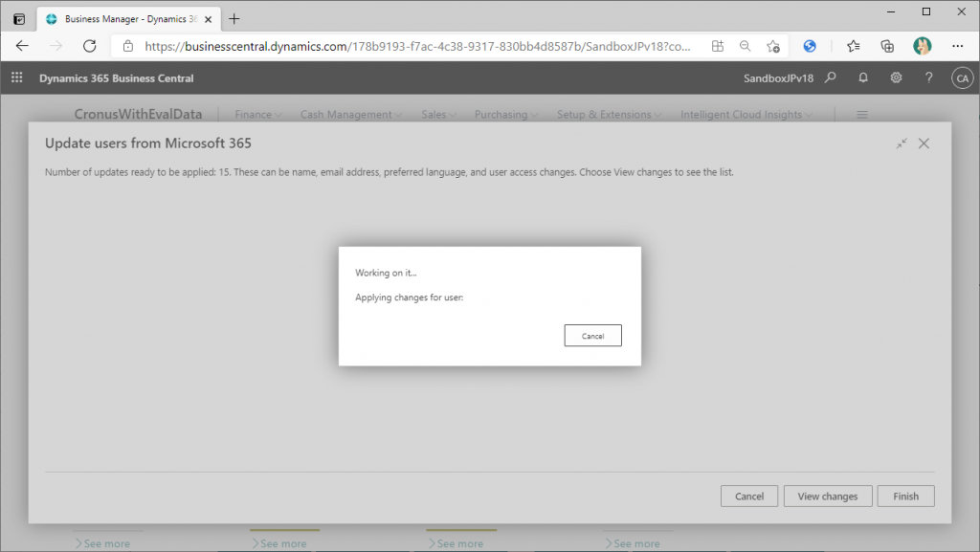Open the help question mark

tap(928, 77)
